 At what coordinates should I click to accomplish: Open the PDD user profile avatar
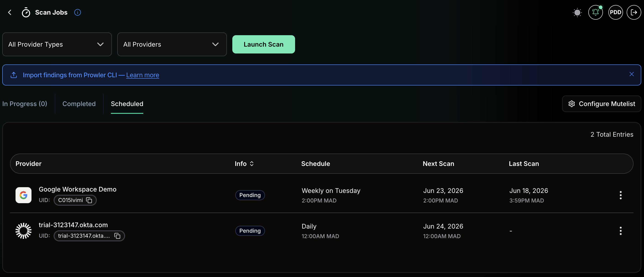tap(615, 12)
